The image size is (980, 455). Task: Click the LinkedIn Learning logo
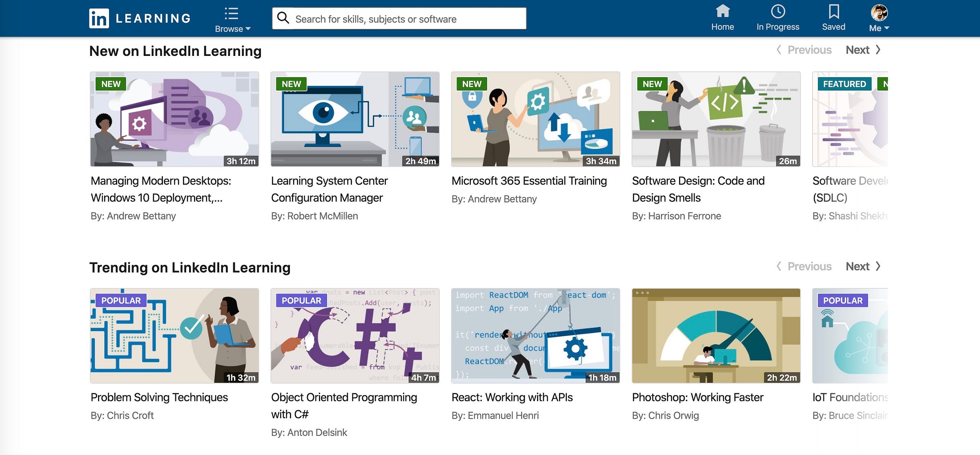tap(140, 18)
